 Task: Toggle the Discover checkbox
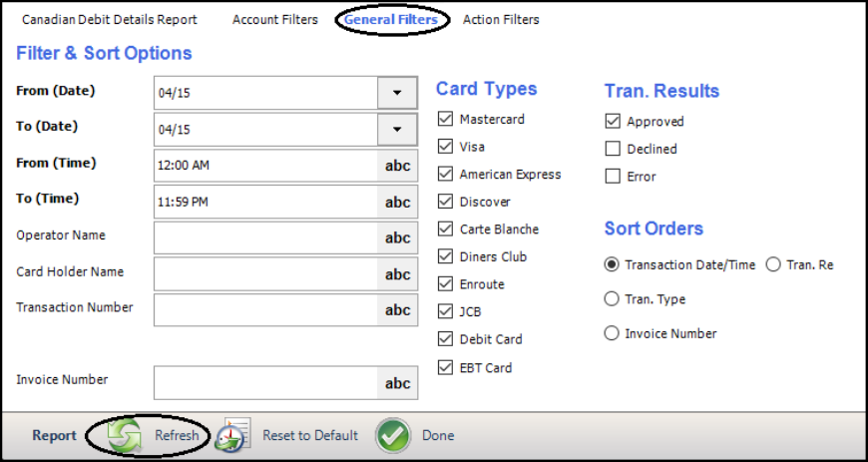(445, 202)
